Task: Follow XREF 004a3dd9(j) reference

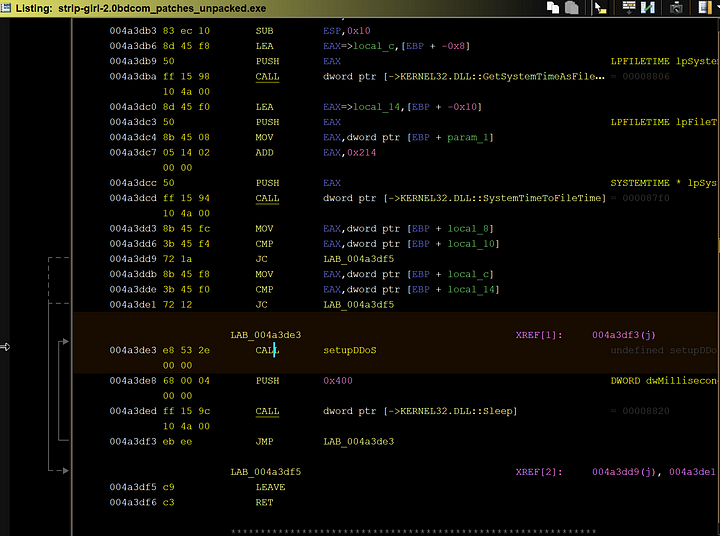Action: (x=624, y=472)
